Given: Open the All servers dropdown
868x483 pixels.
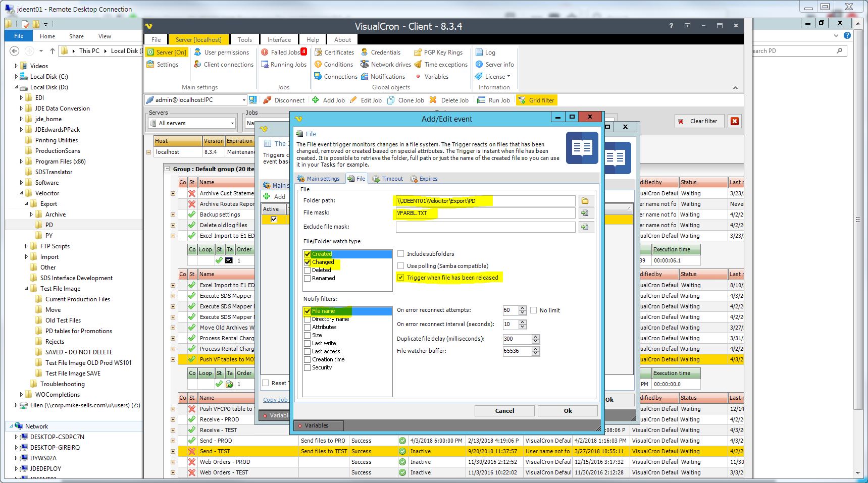Looking at the screenshot, I should (x=192, y=123).
